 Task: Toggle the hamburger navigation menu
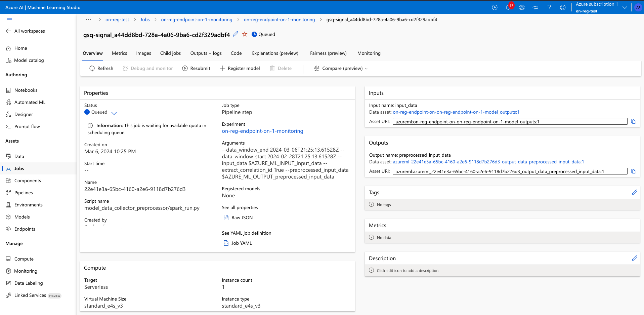coord(9,19)
